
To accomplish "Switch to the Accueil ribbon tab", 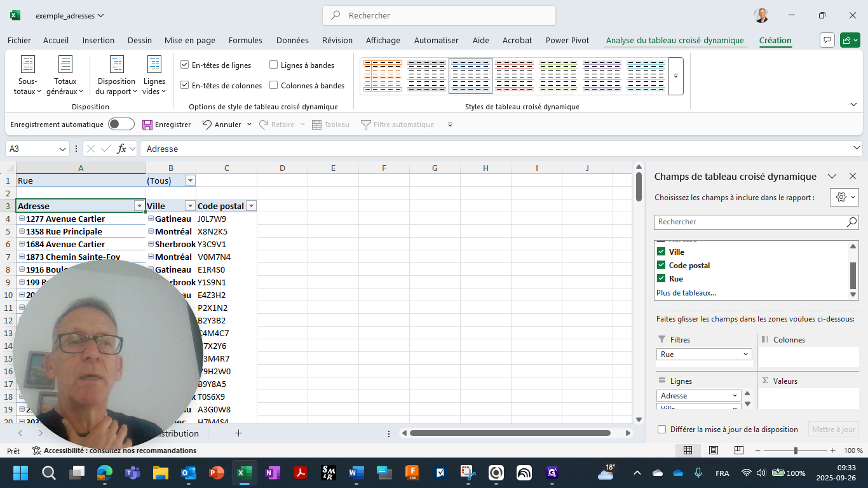I will coord(55,40).
